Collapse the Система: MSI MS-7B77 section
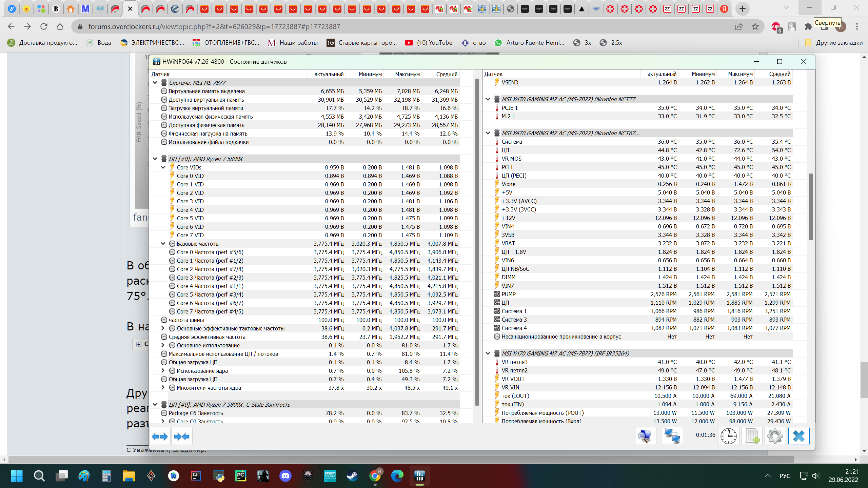The width and height of the screenshot is (868, 488). [155, 83]
